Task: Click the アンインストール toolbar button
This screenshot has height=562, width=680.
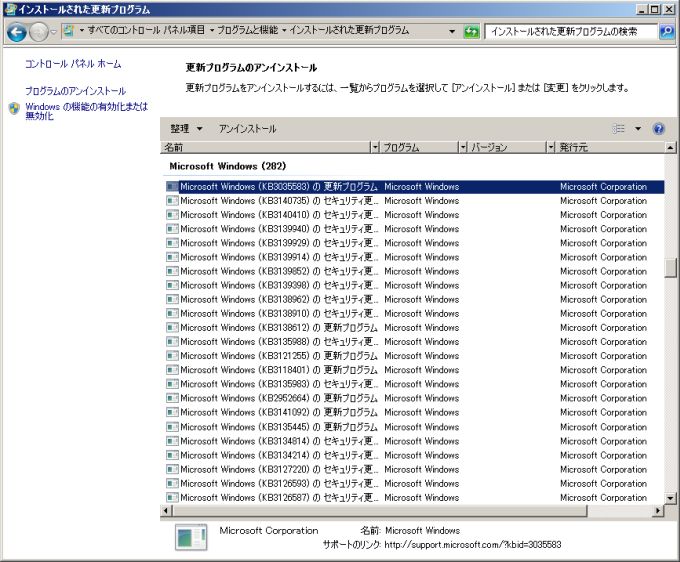Action: [247, 129]
